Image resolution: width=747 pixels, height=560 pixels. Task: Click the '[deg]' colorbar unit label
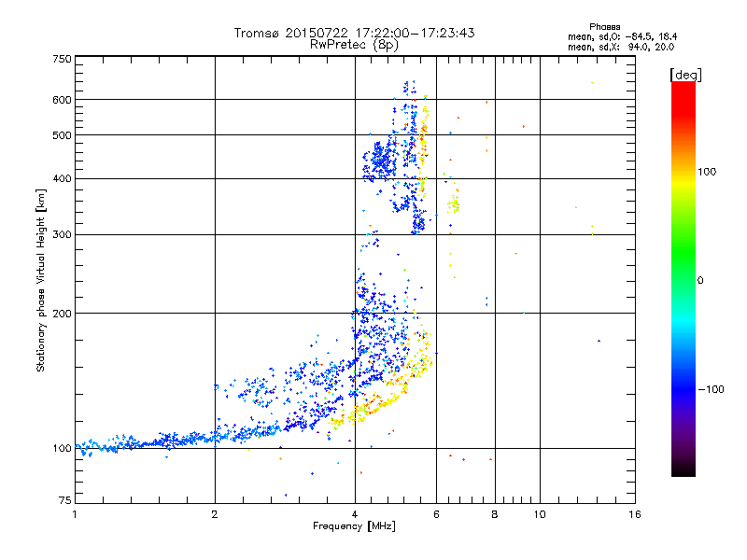pos(685,75)
